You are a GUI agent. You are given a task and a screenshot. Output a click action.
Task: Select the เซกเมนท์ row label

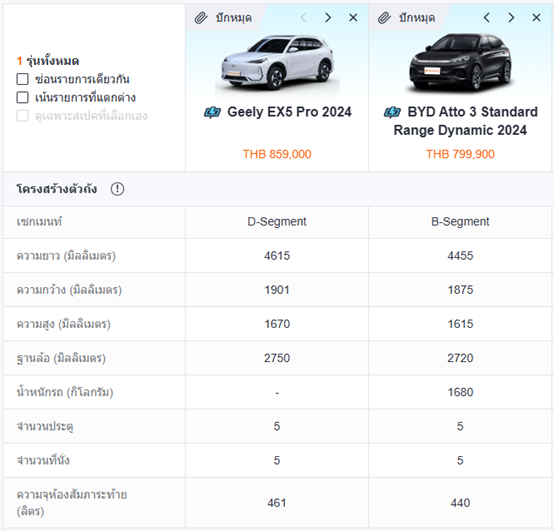coord(39,222)
